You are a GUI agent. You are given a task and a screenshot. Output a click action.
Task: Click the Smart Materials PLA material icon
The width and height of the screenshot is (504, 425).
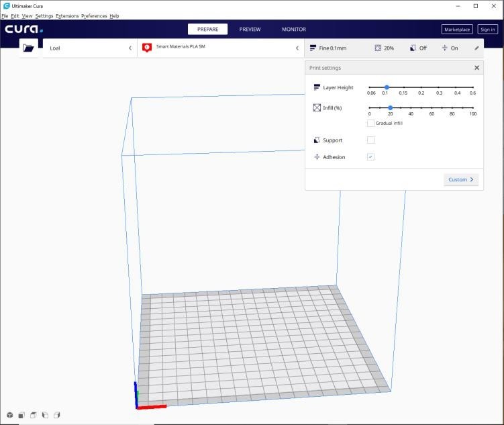147,48
